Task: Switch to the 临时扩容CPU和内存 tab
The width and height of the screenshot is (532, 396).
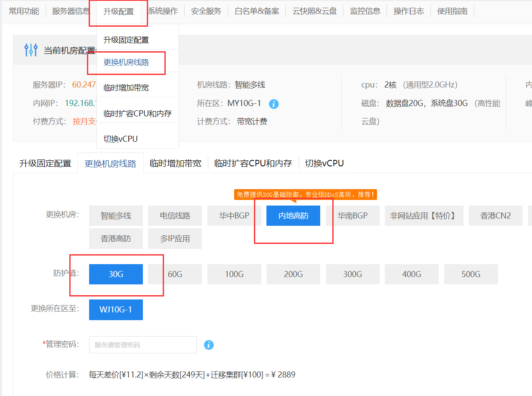Action: click(x=253, y=163)
